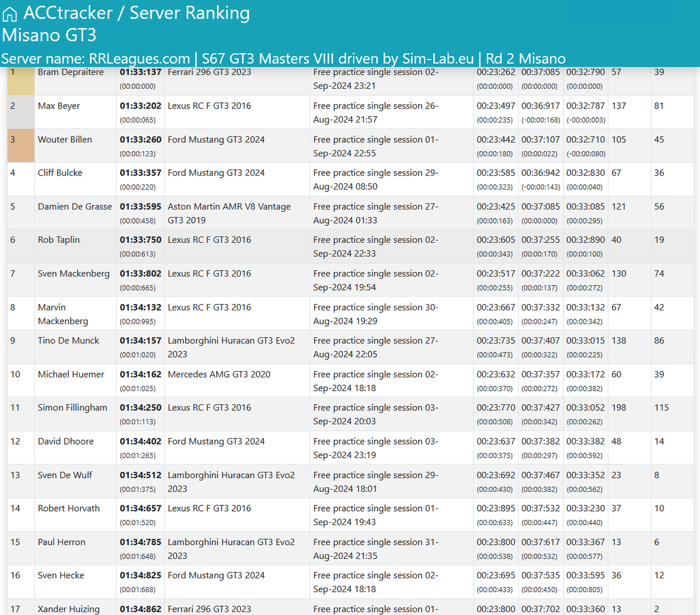
Task: Click sector delta (-00:00:168) for Max Beyer
Action: pos(541,120)
